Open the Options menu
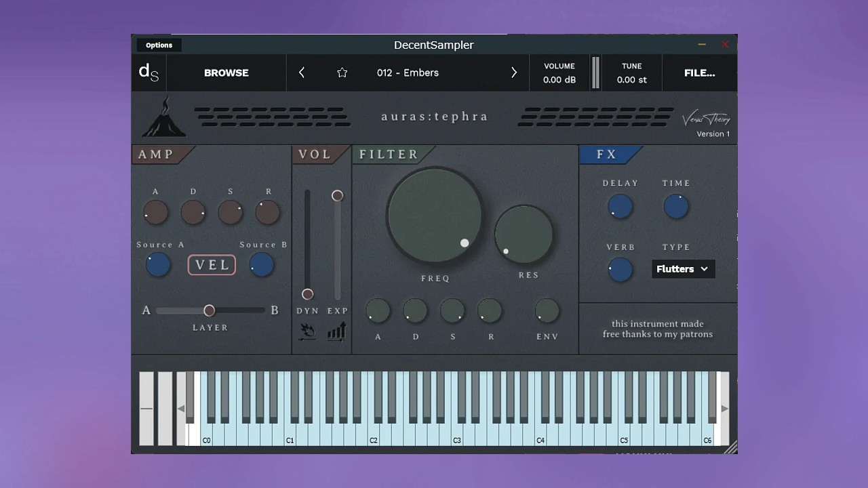This screenshot has height=488, width=868. pyautogui.click(x=159, y=45)
